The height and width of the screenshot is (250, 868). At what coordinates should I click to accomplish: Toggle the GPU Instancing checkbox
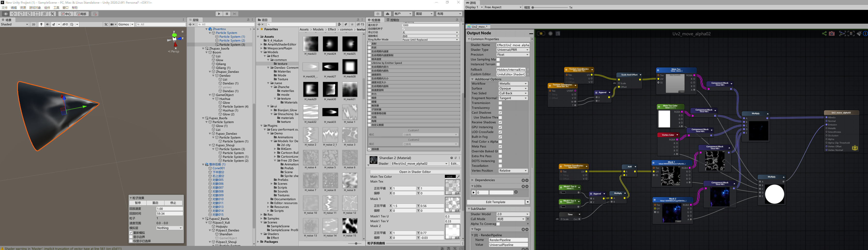[x=500, y=127]
